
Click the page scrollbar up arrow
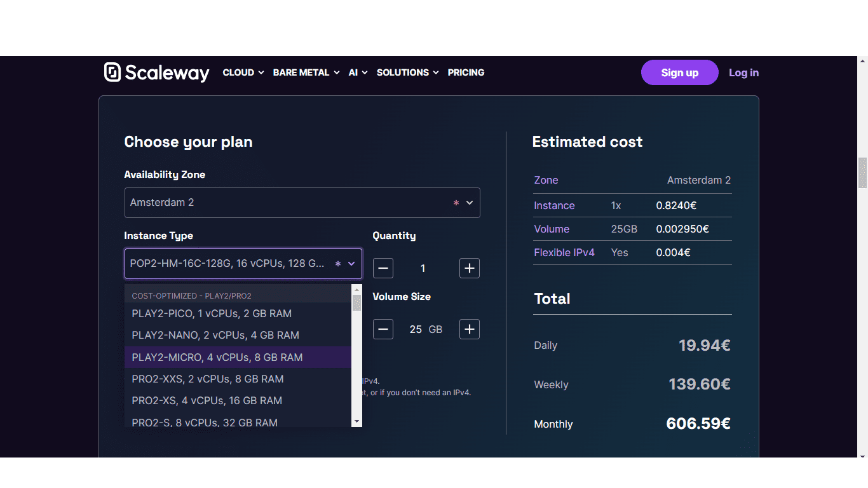click(862, 61)
